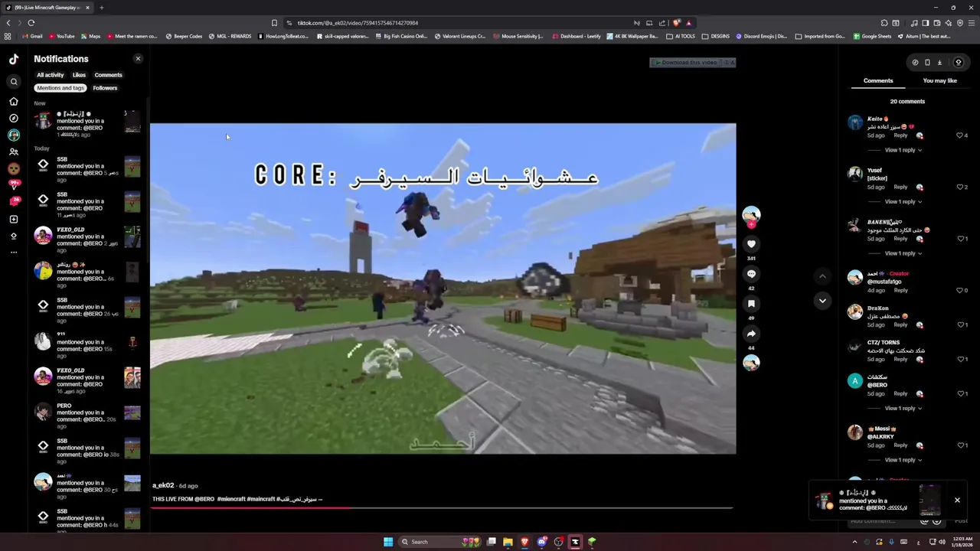The height and width of the screenshot is (551, 980).
Task: Open the PERO mention notification
Action: tap(87, 416)
